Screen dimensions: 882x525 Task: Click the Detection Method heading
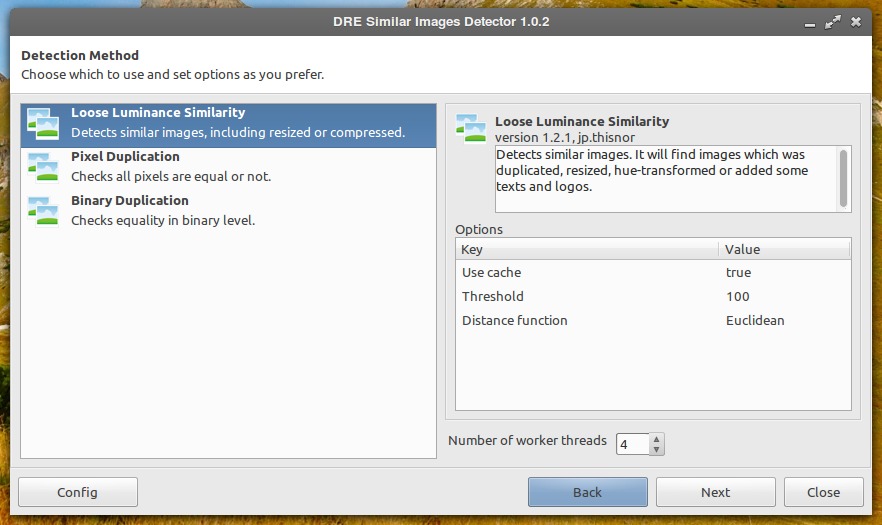pos(80,55)
